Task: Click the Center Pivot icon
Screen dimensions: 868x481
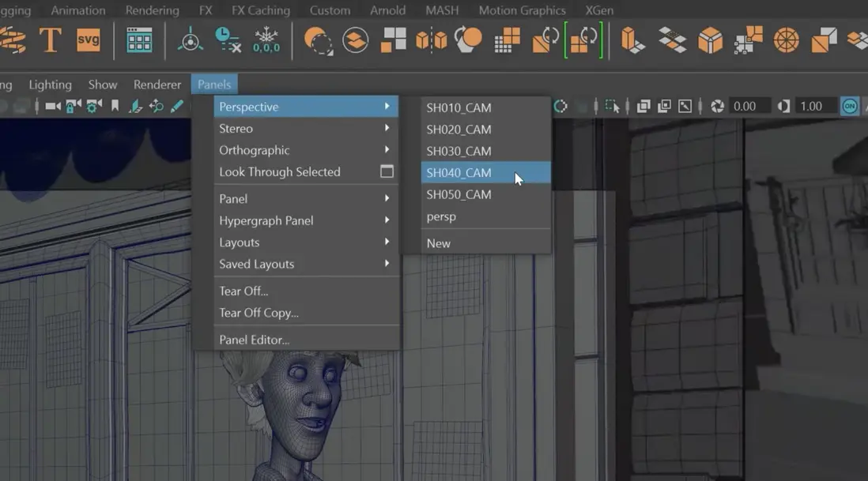Action: [190, 39]
